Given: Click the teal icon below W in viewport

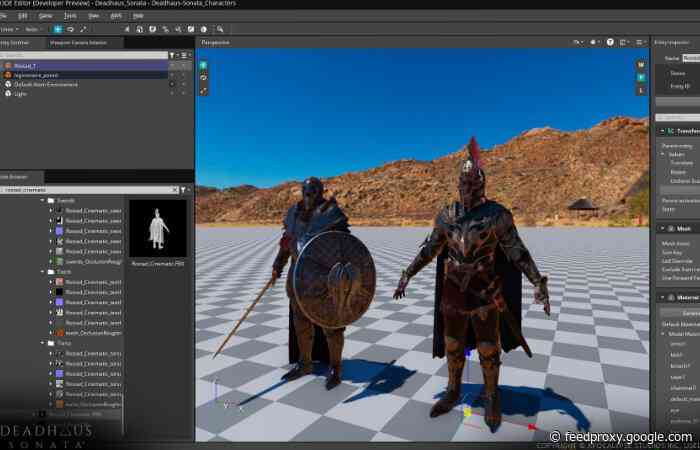Looking at the screenshot, I should tap(641, 77).
